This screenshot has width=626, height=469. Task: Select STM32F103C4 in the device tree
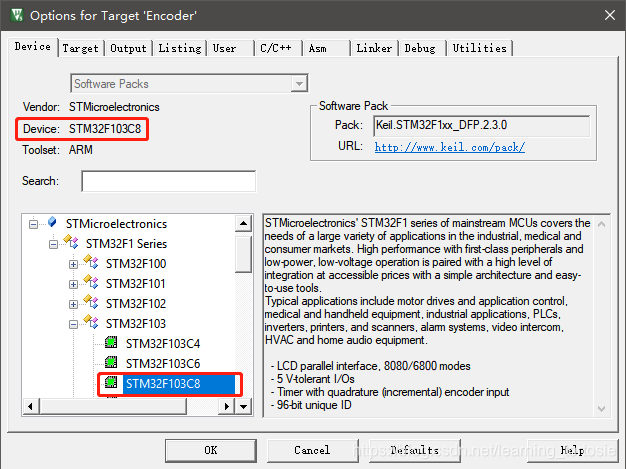tap(163, 344)
